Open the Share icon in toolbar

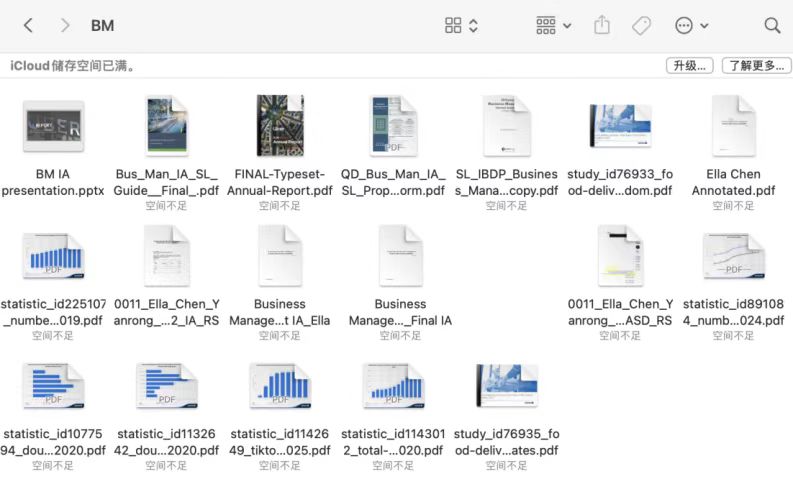tap(601, 25)
